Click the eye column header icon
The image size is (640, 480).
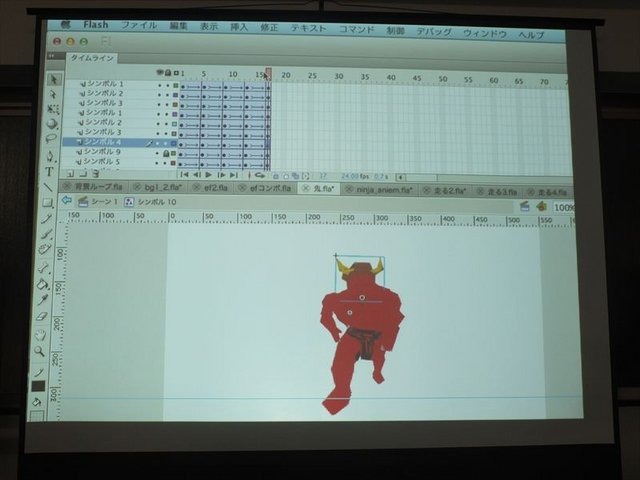(160, 73)
